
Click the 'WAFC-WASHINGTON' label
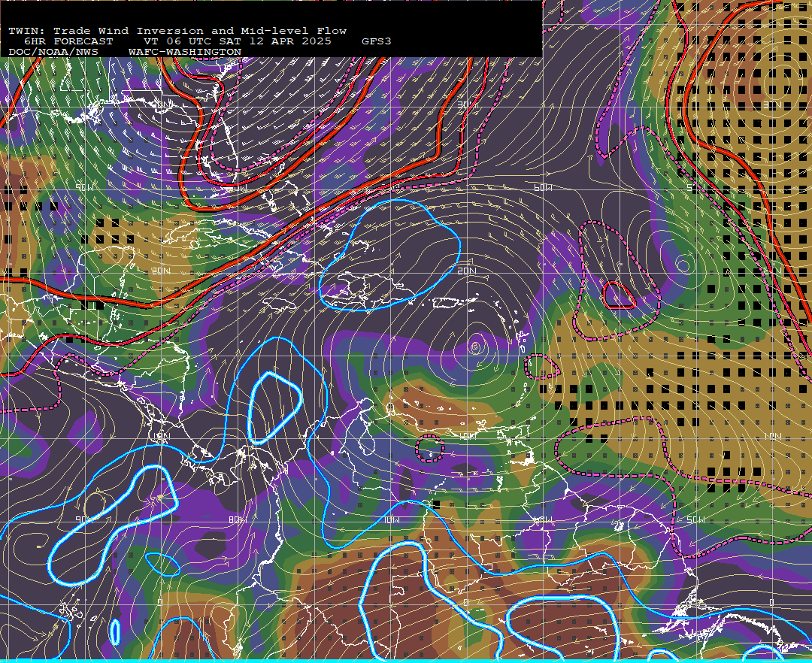point(185,52)
